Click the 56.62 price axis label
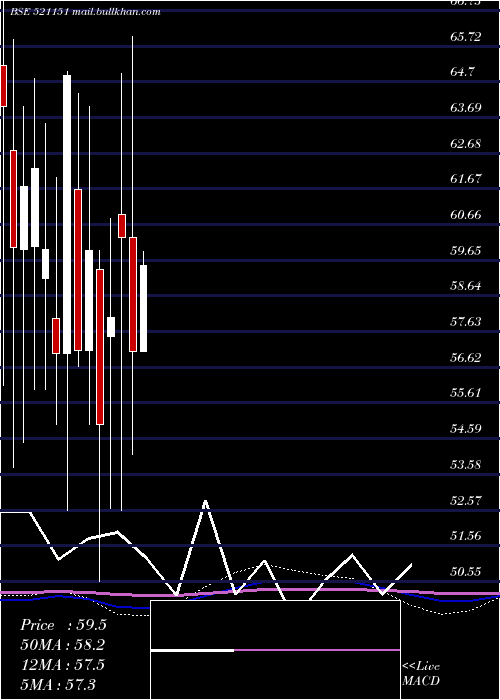This screenshot has height=700, width=500. (466, 357)
